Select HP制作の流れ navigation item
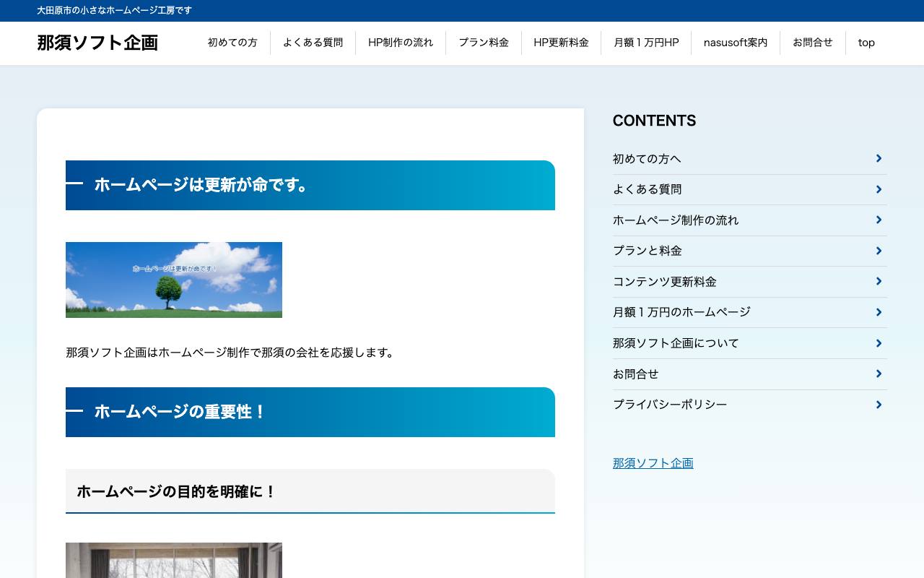Viewport: 924px width, 578px height. tap(401, 43)
